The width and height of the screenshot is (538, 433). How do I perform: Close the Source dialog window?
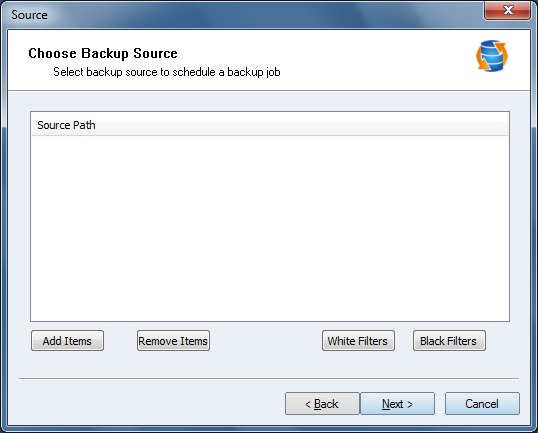507,10
